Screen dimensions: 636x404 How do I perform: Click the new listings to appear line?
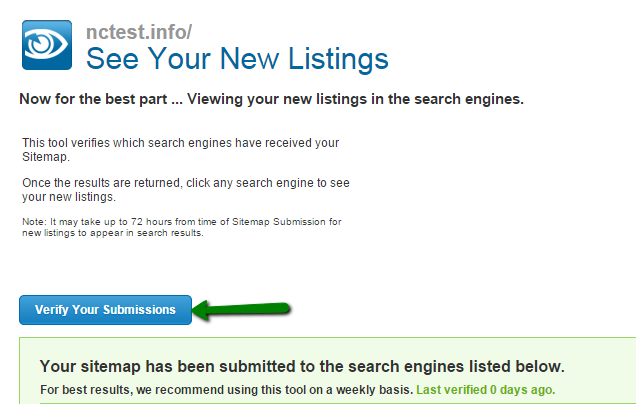point(113,233)
